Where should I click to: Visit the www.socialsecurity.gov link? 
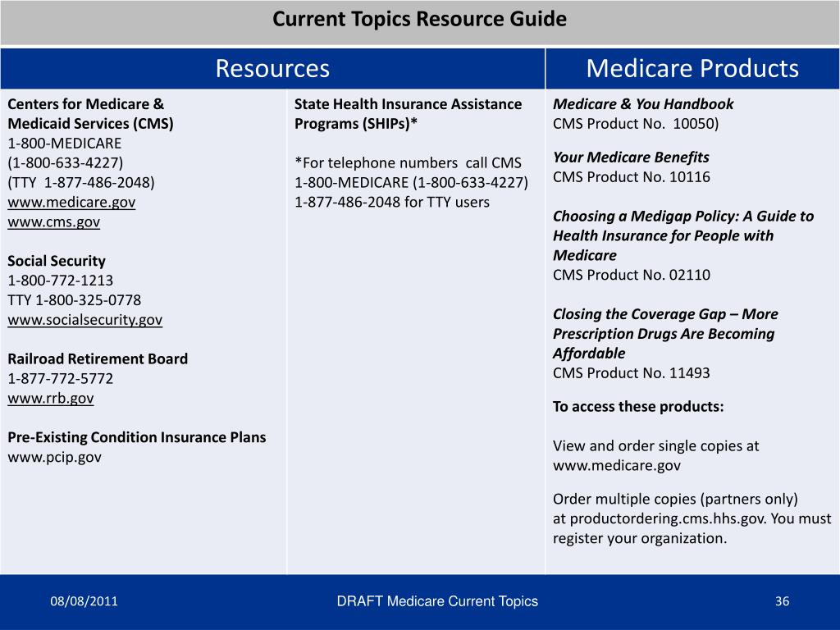coord(84,320)
